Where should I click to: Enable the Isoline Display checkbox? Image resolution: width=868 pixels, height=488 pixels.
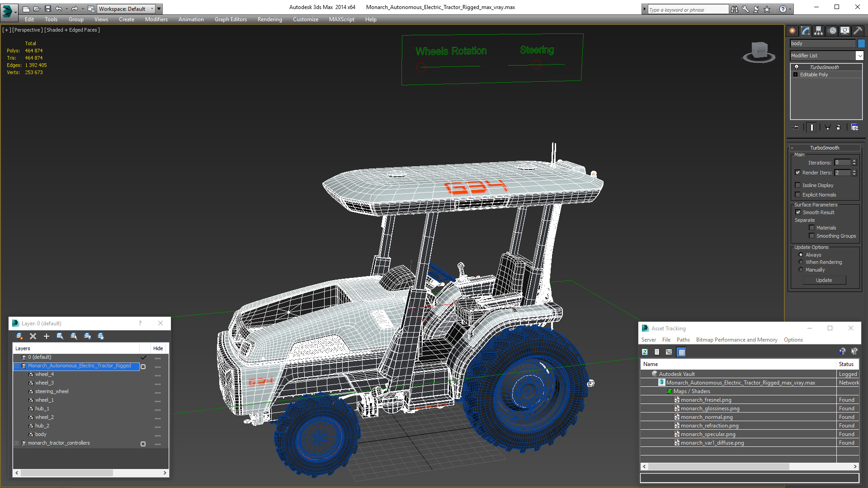(x=798, y=185)
